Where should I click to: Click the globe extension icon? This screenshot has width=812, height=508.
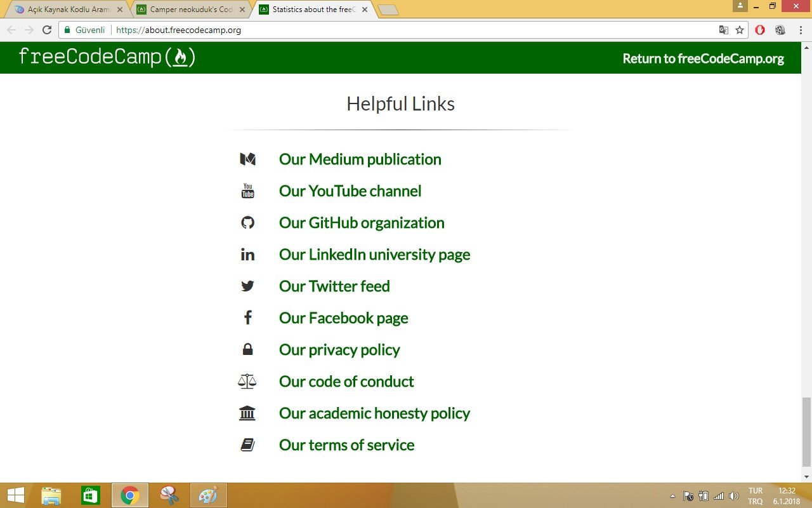pos(780,30)
